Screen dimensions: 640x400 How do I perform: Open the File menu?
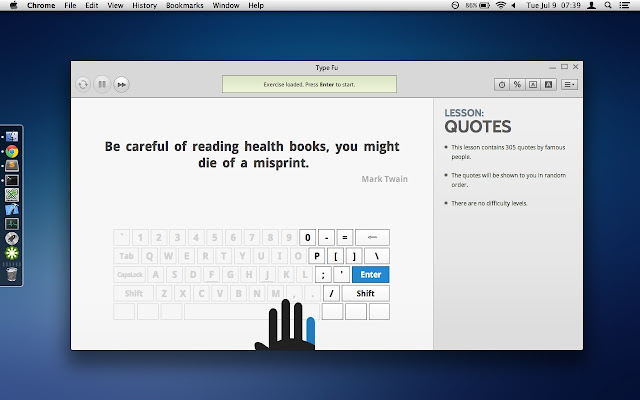[x=70, y=5]
